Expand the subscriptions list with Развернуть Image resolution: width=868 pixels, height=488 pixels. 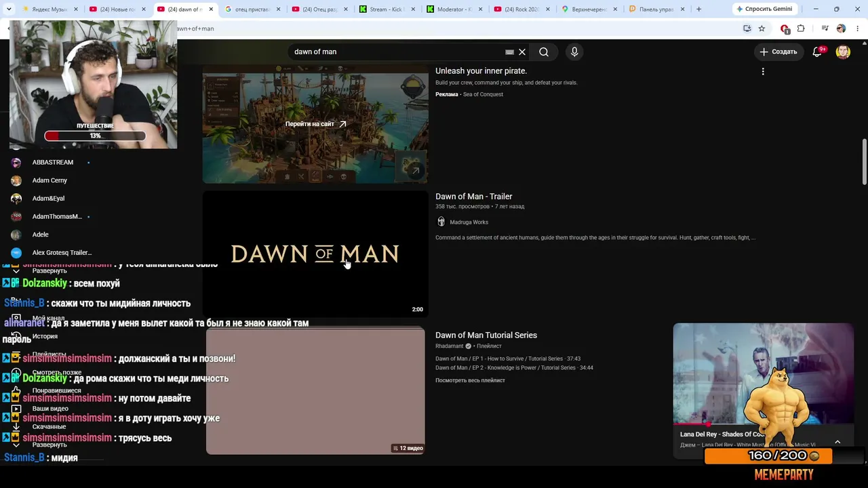[x=50, y=271]
